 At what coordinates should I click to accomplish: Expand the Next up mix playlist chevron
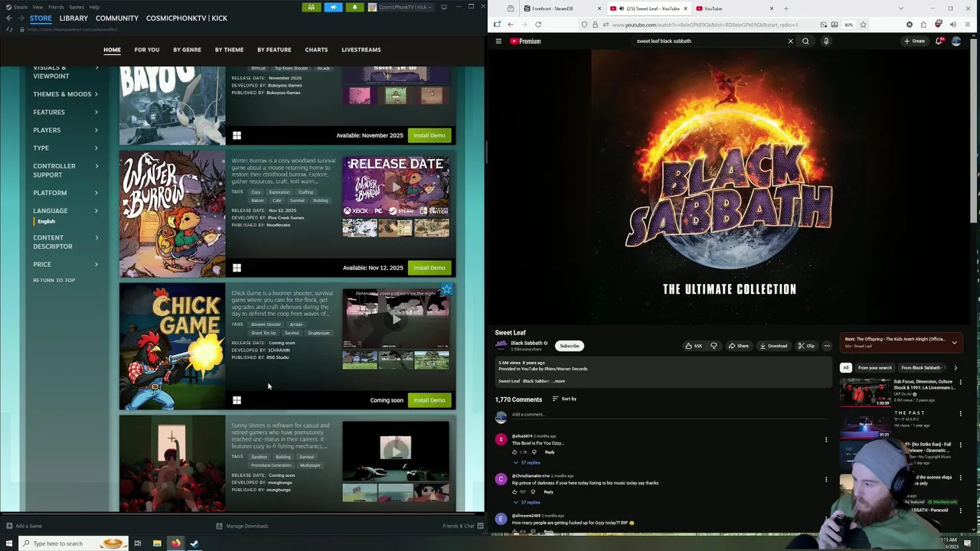(954, 342)
